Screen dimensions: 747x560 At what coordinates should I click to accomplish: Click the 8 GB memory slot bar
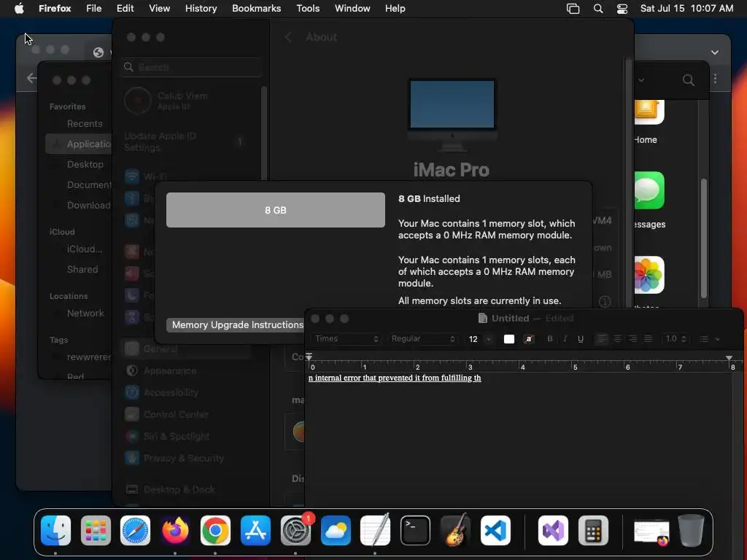point(275,210)
